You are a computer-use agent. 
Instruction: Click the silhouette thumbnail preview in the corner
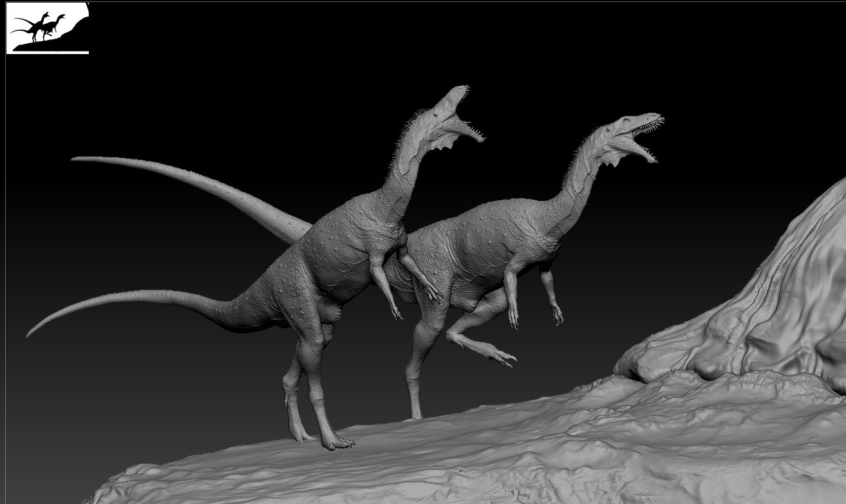coord(48,28)
